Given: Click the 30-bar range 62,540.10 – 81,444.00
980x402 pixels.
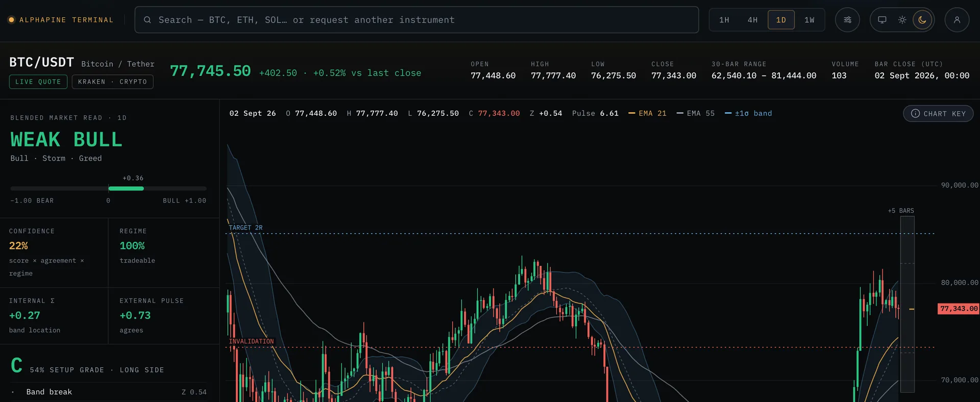Looking at the screenshot, I should [764, 76].
